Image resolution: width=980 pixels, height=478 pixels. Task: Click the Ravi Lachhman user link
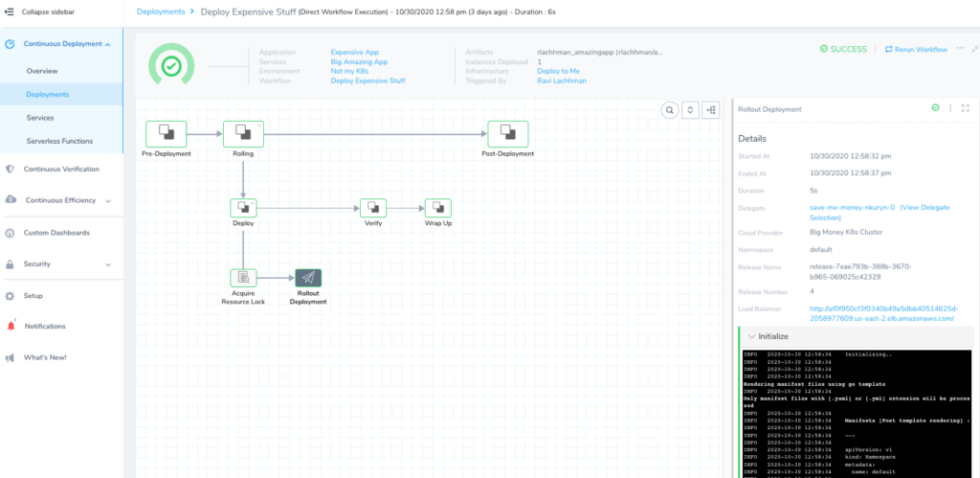point(561,80)
